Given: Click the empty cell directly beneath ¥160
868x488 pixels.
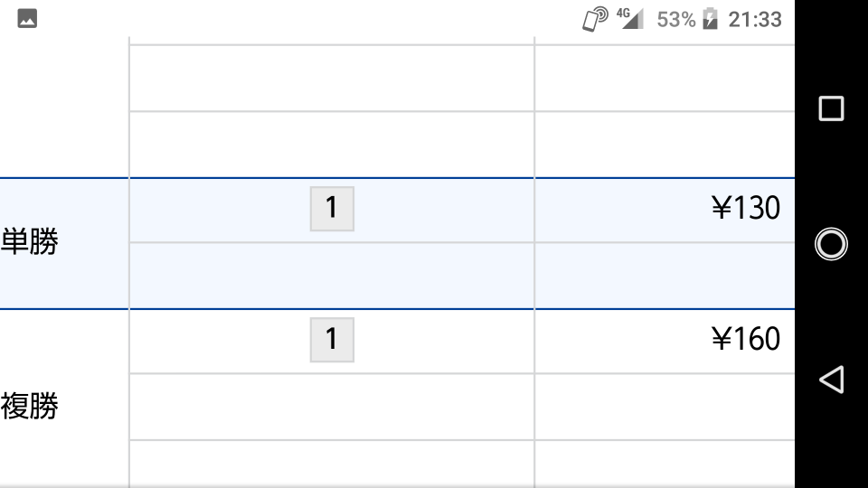Looking at the screenshot, I should (665, 407).
